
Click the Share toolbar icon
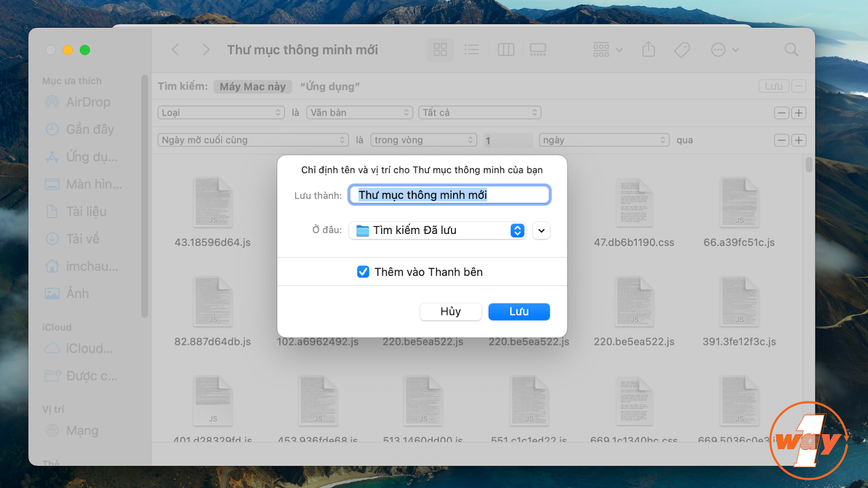tap(648, 50)
